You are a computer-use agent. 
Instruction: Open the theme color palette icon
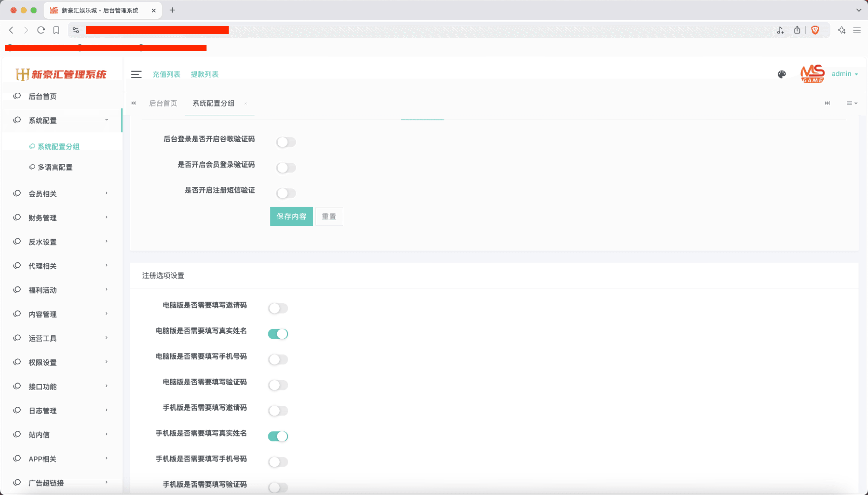click(782, 74)
